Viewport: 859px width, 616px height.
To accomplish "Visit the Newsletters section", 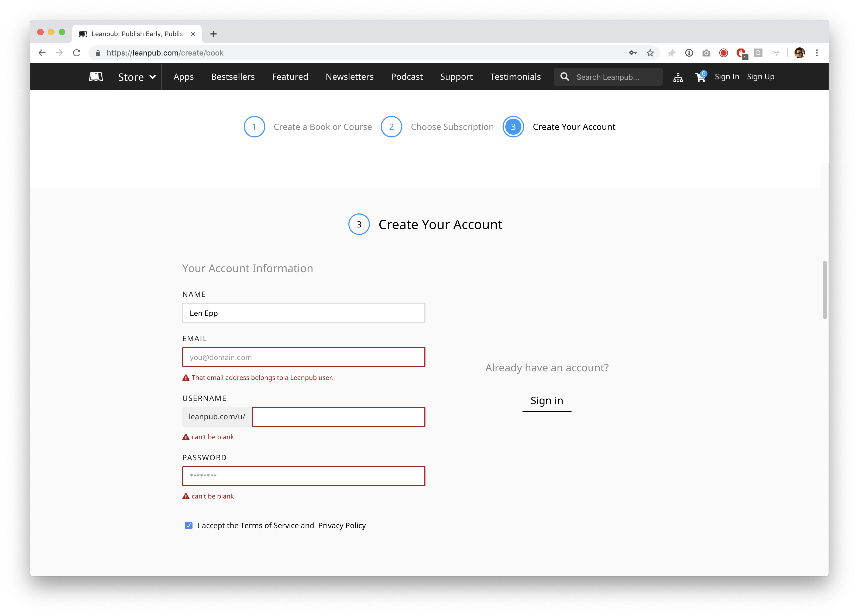I will click(x=350, y=77).
